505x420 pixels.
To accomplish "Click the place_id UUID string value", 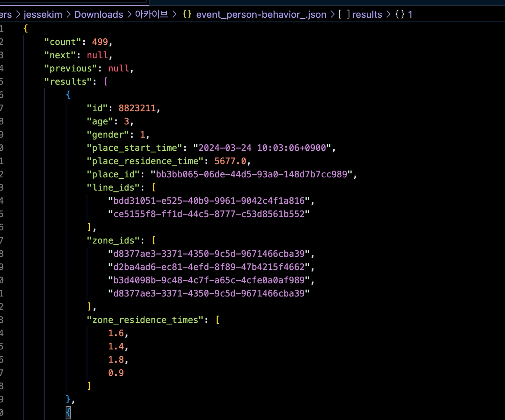I will (x=251, y=174).
